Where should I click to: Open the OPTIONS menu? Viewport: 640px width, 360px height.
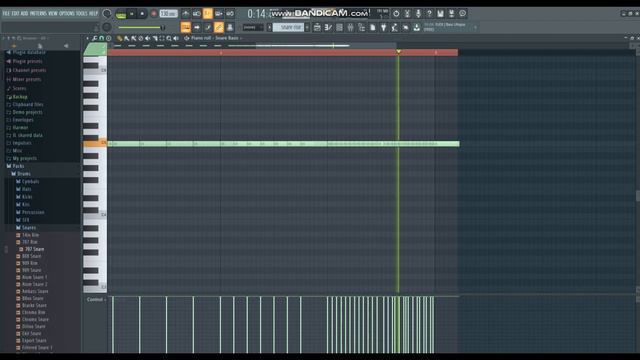click(67, 13)
